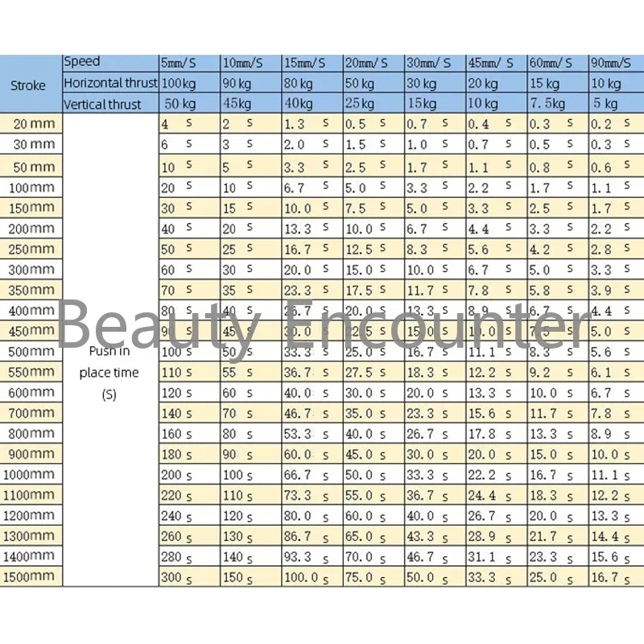This screenshot has height=644, width=644.
Task: Select the 350mm stroke row label
Action: tap(31, 290)
